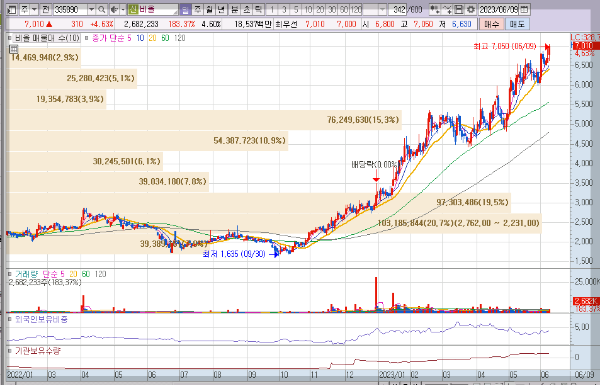Click the save-chart floppy disk icon

pyautogui.click(x=459, y=9)
